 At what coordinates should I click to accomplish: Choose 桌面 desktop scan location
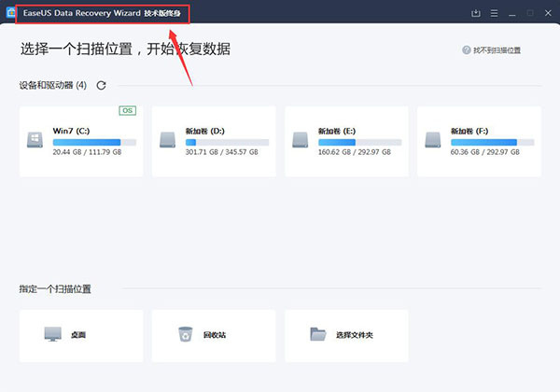point(81,336)
